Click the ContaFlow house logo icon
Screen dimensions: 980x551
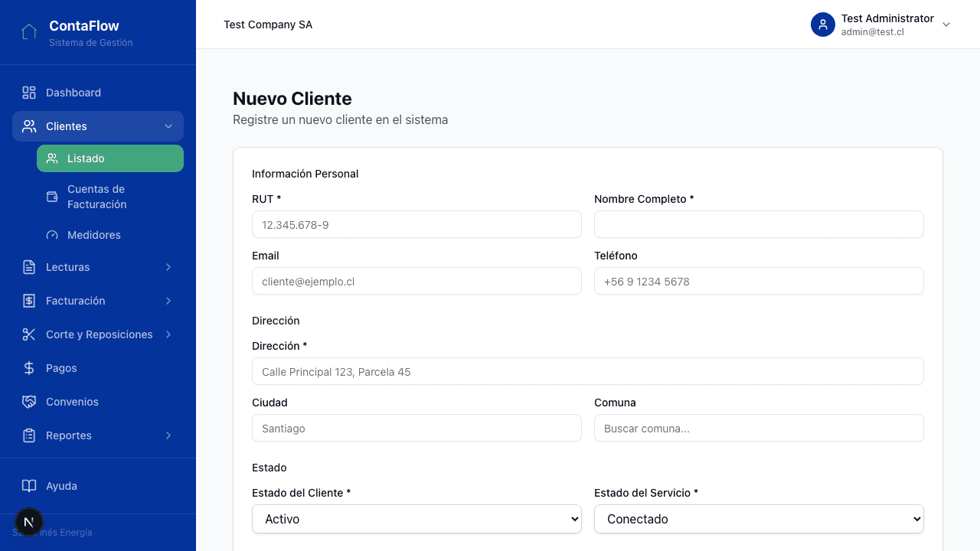[x=29, y=32]
